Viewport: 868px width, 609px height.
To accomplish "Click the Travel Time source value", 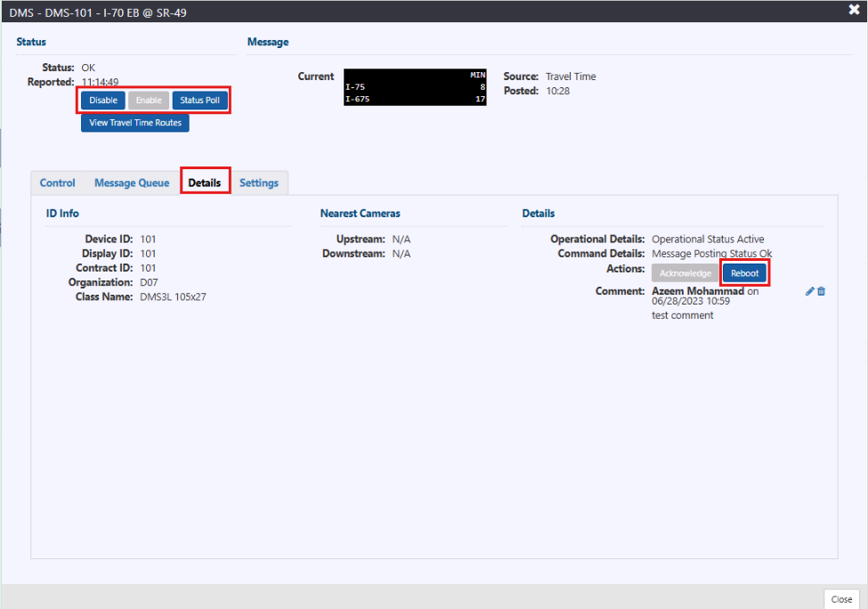I will pos(571,77).
